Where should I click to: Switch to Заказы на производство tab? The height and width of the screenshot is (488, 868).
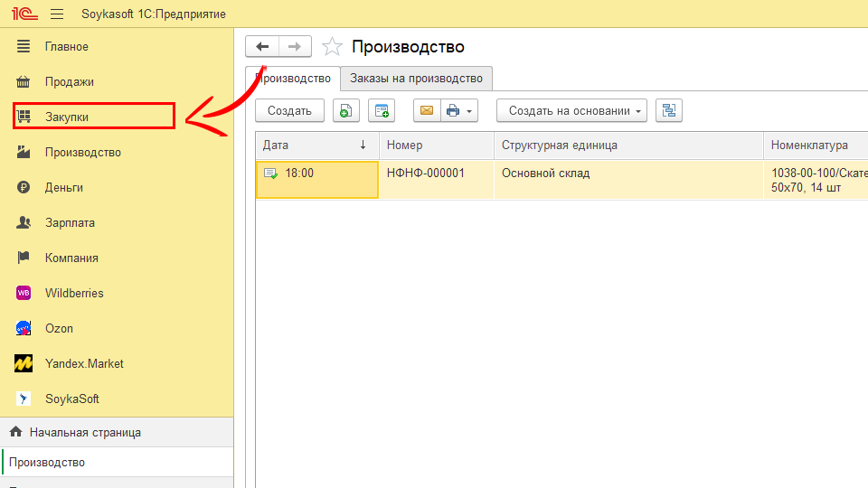pyautogui.click(x=416, y=79)
